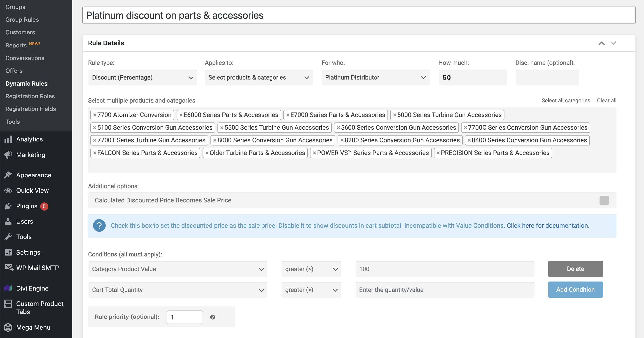644x338 pixels.
Task: Open the Rule type dropdown
Action: (142, 77)
